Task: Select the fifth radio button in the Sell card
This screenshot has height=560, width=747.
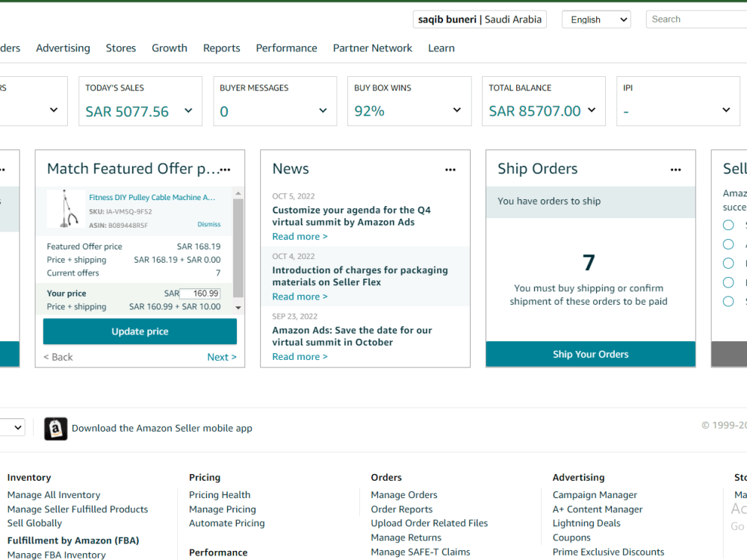Action: coord(728,302)
